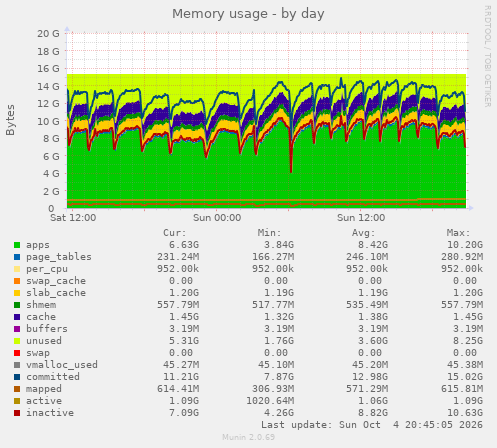
Task: Click the 'Munin 2.0.69' footer text
Action: (249, 437)
